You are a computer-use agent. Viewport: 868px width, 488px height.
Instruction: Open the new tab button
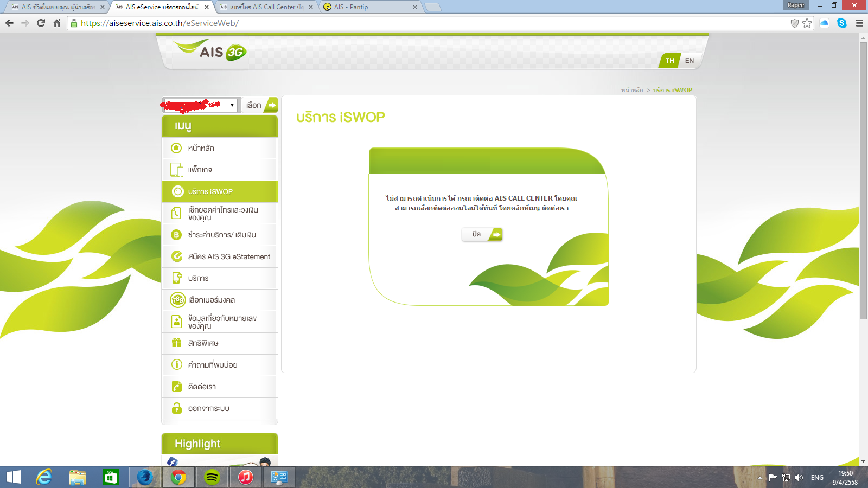[432, 7]
